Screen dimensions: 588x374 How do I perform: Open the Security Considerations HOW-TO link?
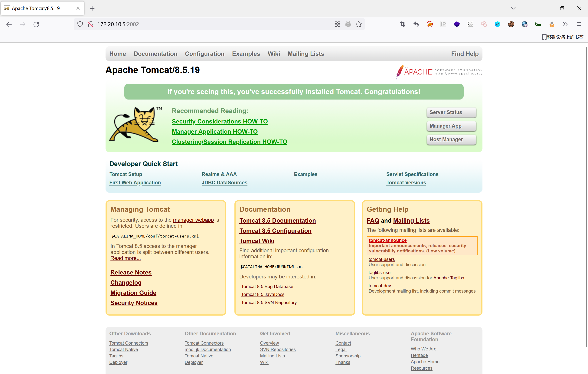[x=220, y=121]
